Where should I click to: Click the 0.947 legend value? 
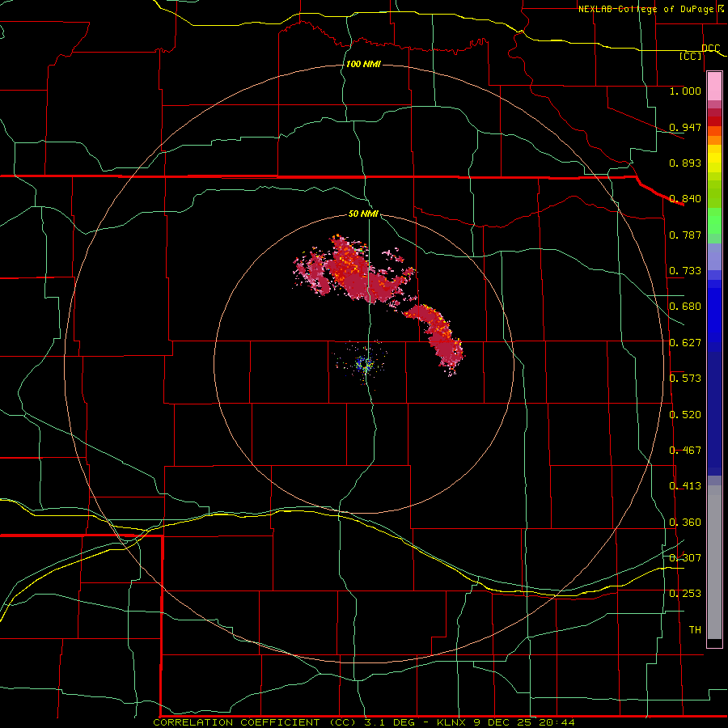pyautogui.click(x=685, y=127)
